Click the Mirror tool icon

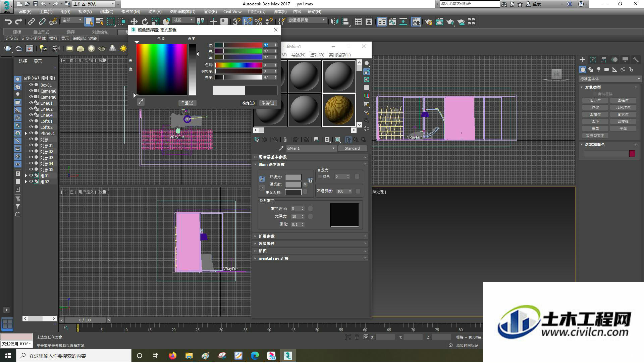[334, 22]
